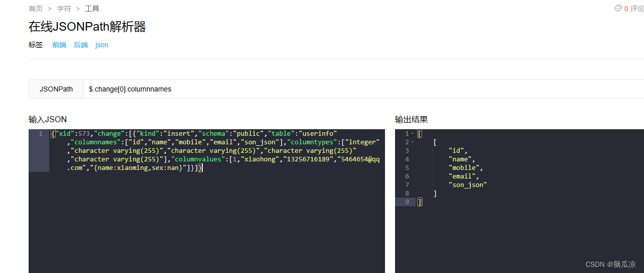The image size is (644, 273).
Task: Click "userinfo" table value in input JSON
Action: 318,134
